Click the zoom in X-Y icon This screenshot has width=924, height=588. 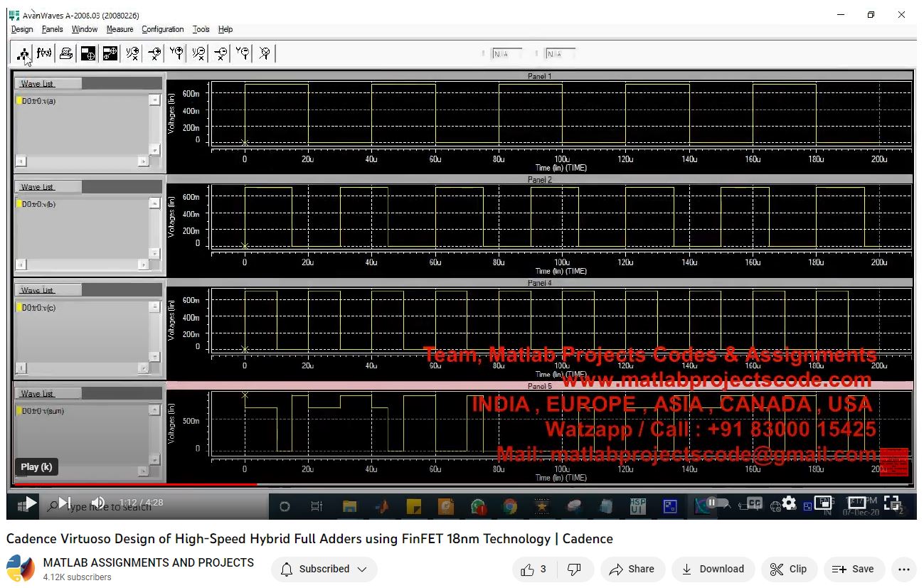pyautogui.click(x=132, y=53)
